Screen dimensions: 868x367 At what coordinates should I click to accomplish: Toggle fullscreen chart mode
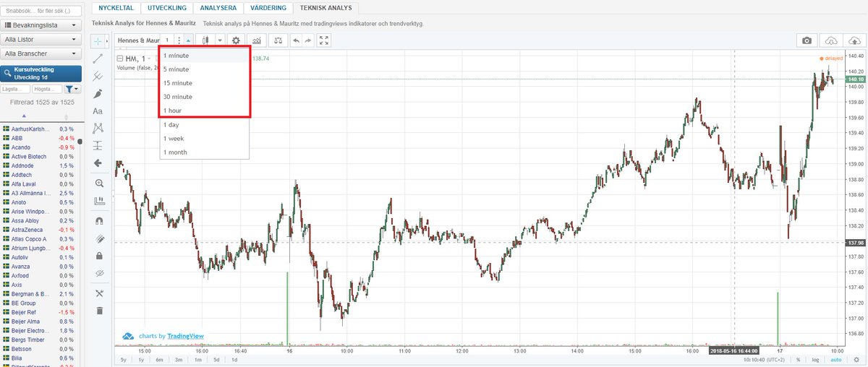coord(323,40)
